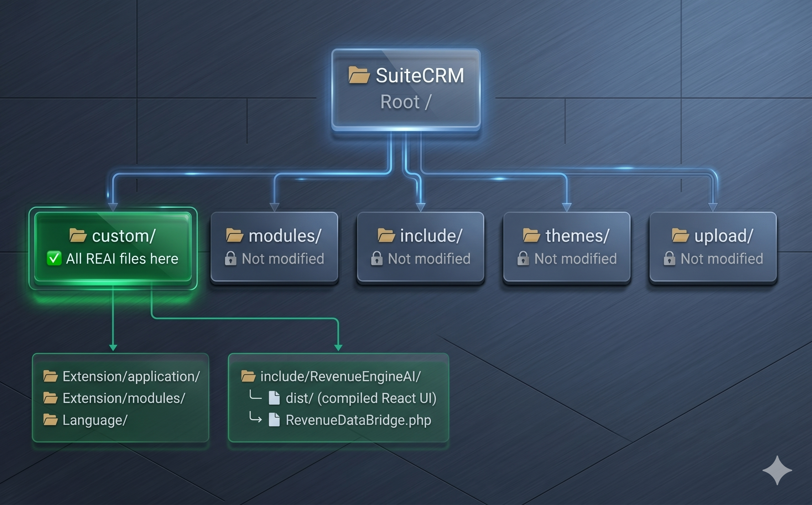
Task: Click the upload/ folder icon
Action: (x=680, y=235)
